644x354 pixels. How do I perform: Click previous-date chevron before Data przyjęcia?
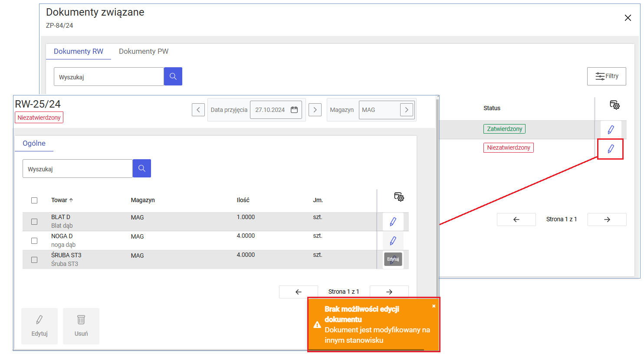tap(198, 110)
